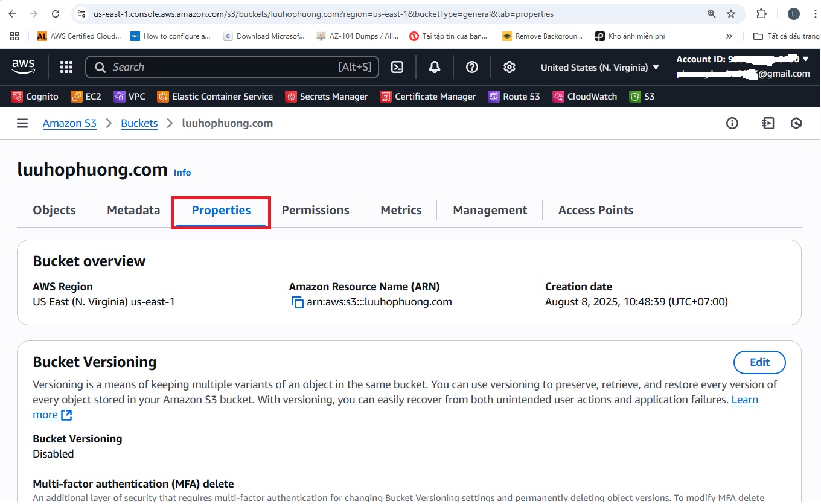The width and height of the screenshot is (821, 504).
Task: Expand the N. Virginia region dropdown
Action: click(600, 67)
